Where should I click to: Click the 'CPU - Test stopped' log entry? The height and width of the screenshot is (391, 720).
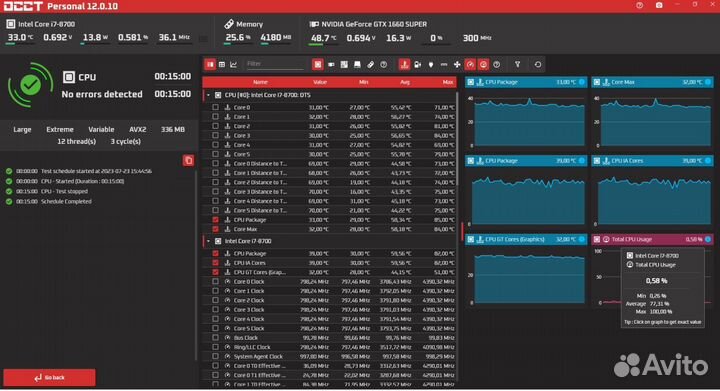pos(64,191)
